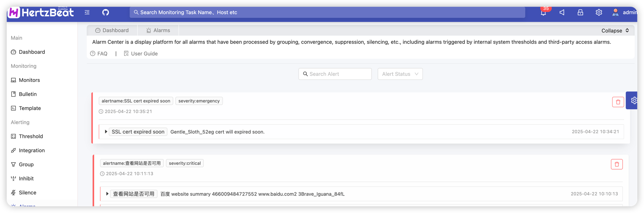Image resolution: width=644 pixels, height=213 pixels.
Task: Open the Alert Status dropdown
Action: 400,74
